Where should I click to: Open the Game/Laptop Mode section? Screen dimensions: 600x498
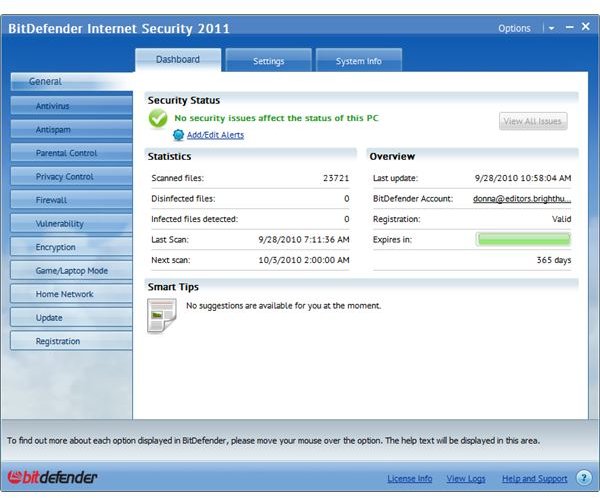click(x=72, y=271)
